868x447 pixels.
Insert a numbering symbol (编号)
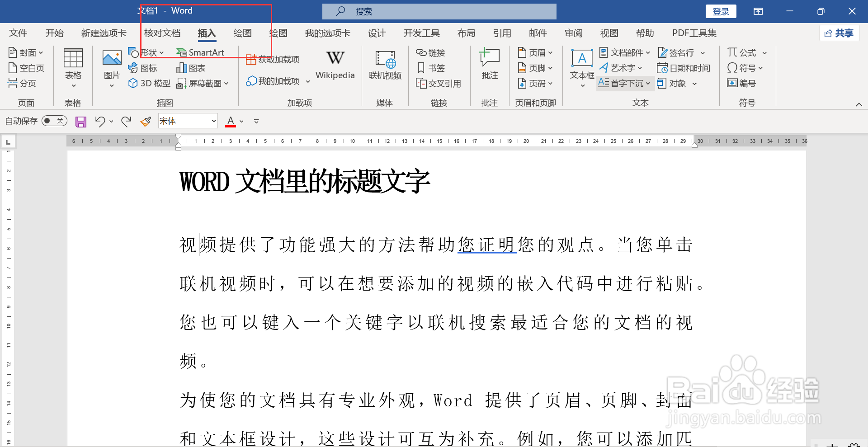(x=741, y=83)
